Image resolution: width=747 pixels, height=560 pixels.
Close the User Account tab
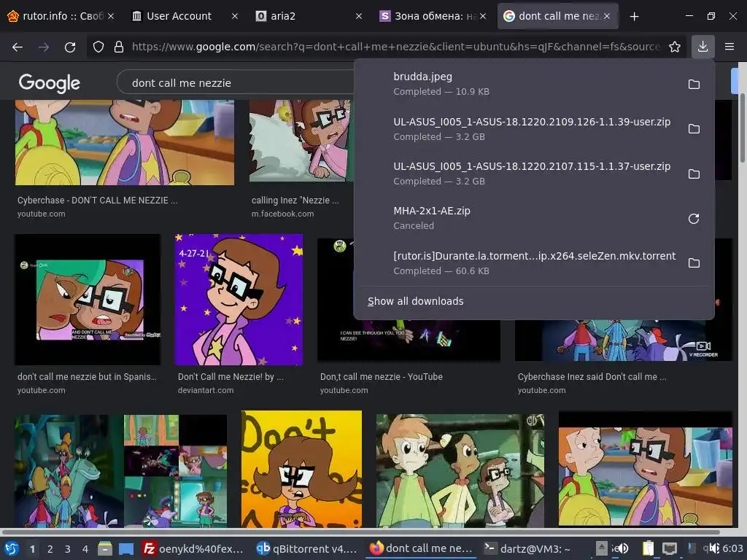coord(234,16)
